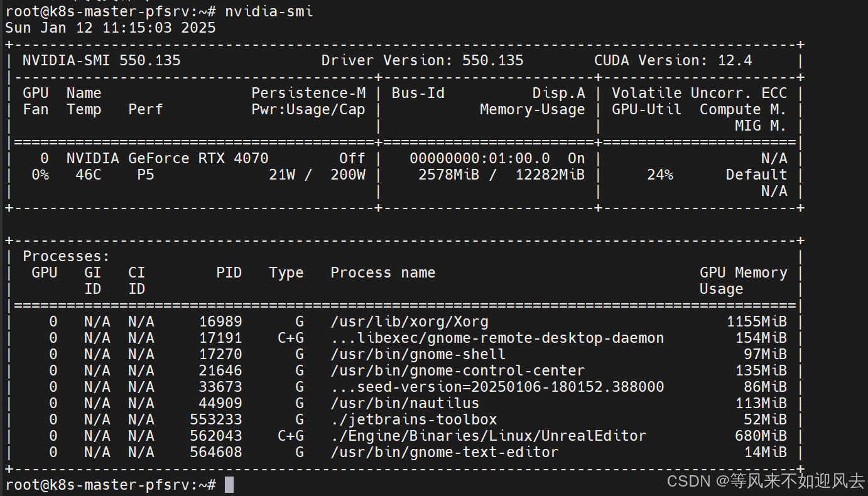Click the Process name column header

383,272
